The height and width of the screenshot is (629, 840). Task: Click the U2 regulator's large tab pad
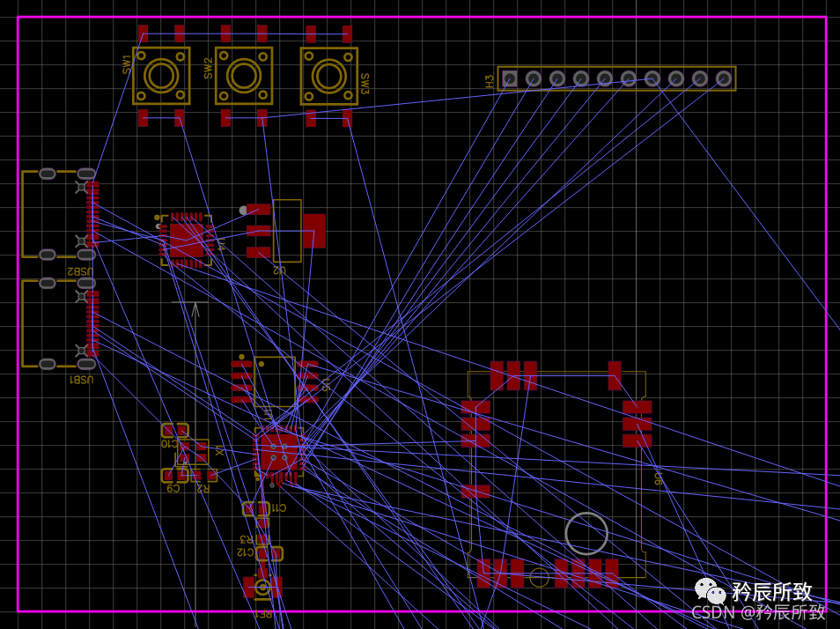tap(313, 231)
